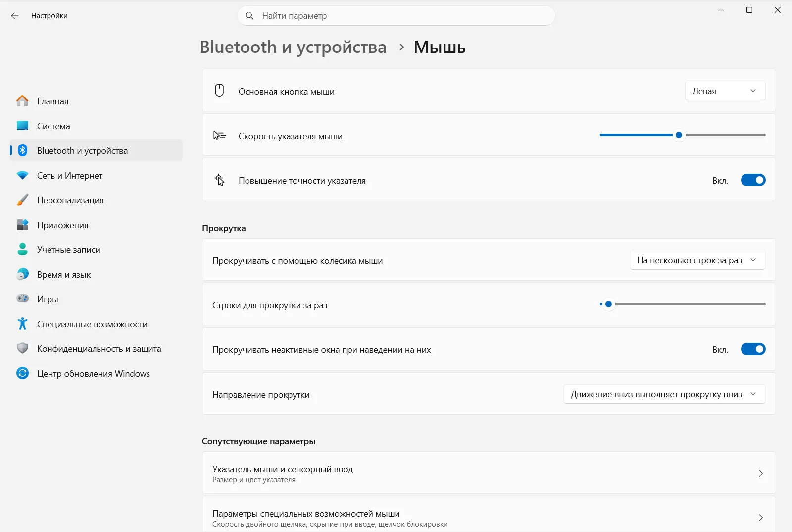Click the Специальные возможности accessibility icon
The width and height of the screenshot is (792, 532).
pyautogui.click(x=22, y=324)
